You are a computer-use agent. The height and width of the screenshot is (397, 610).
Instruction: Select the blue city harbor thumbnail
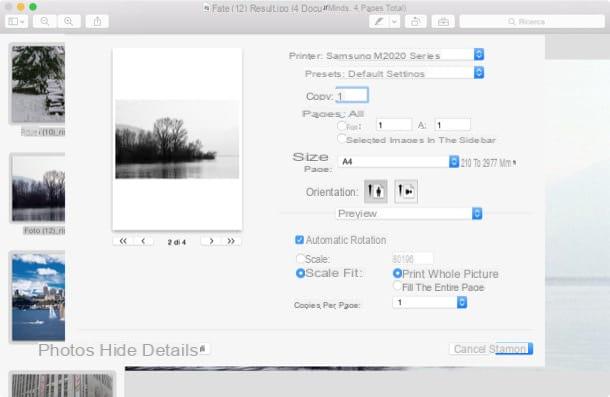coord(38,297)
